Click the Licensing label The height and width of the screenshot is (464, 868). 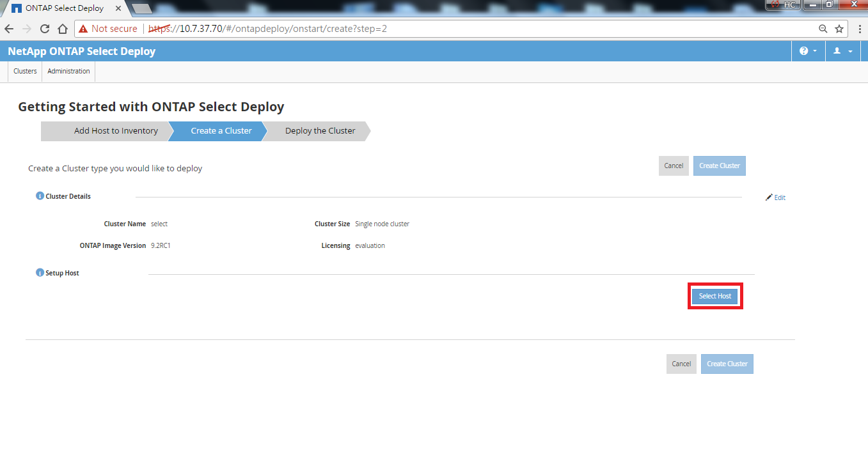(336, 245)
